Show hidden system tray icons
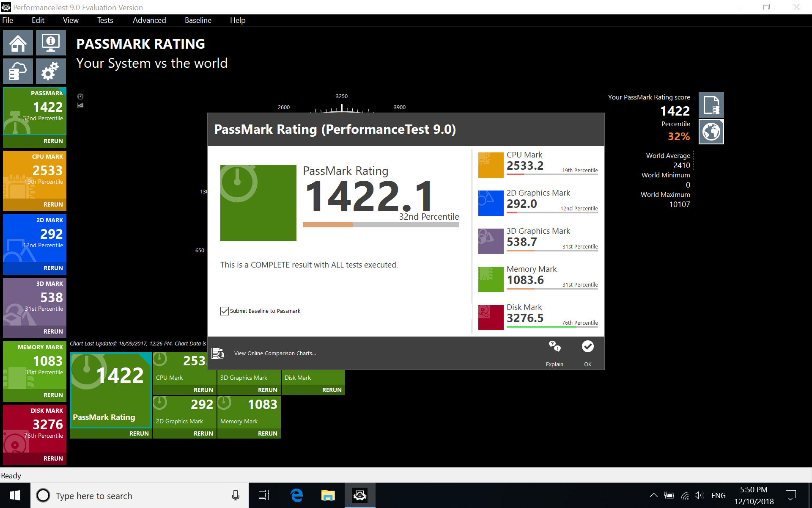Image resolution: width=812 pixels, height=508 pixels. point(653,495)
